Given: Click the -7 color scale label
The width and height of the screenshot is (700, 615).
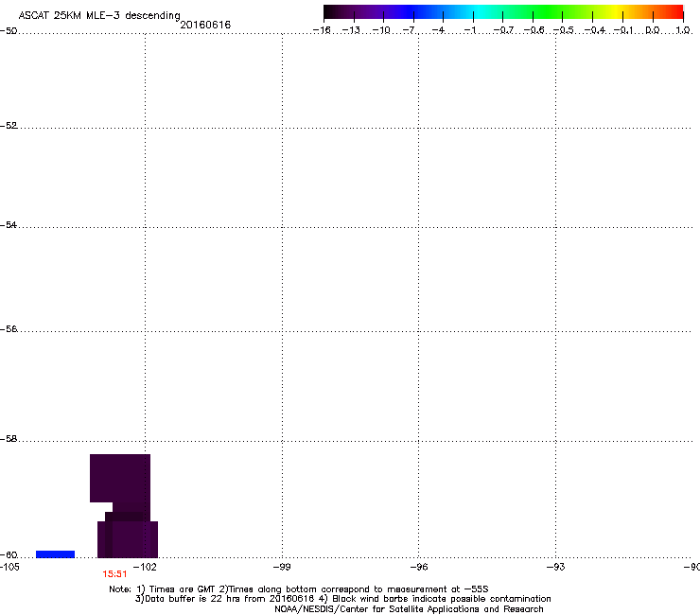Looking at the screenshot, I should (x=409, y=30).
